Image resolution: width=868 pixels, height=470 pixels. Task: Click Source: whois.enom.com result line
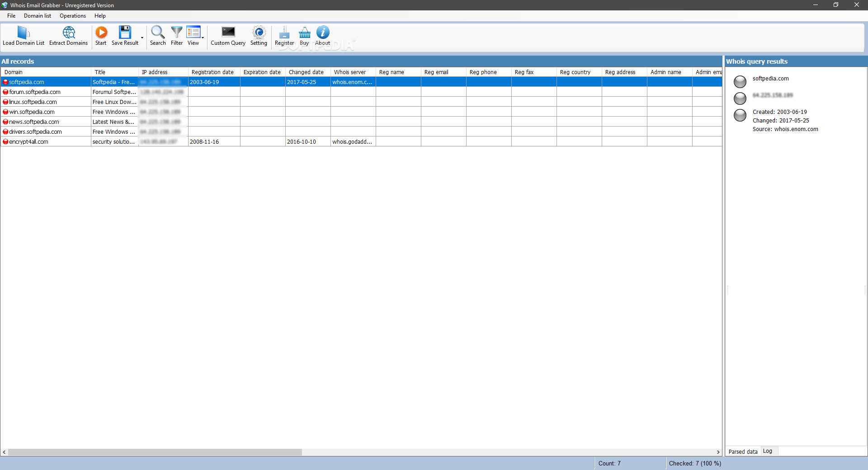point(785,129)
